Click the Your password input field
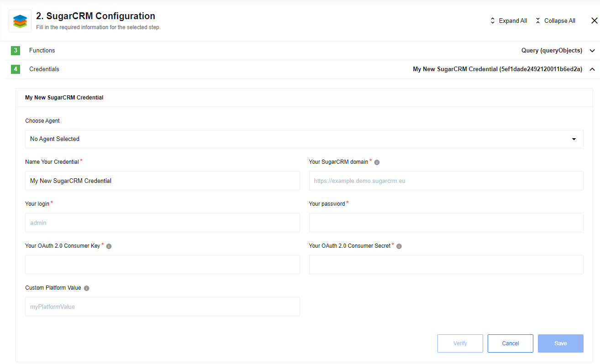 click(446, 223)
